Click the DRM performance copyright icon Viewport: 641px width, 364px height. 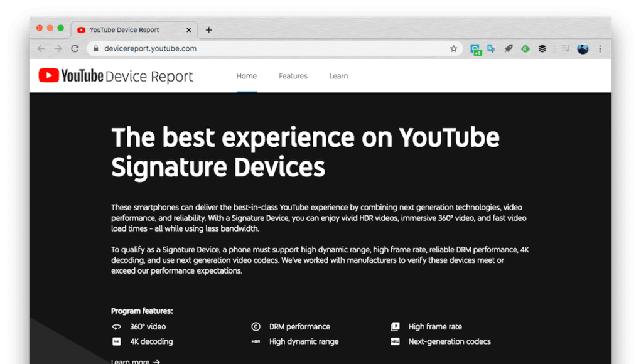click(x=256, y=327)
